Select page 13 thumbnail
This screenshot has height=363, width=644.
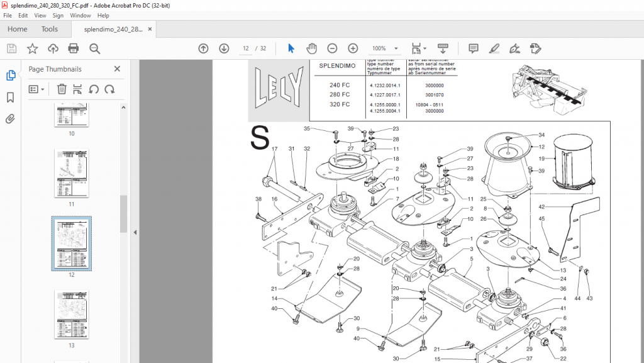tap(72, 314)
